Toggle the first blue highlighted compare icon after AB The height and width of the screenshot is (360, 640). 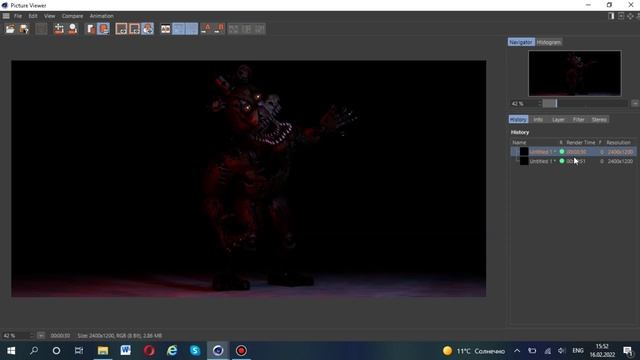pos(179,29)
